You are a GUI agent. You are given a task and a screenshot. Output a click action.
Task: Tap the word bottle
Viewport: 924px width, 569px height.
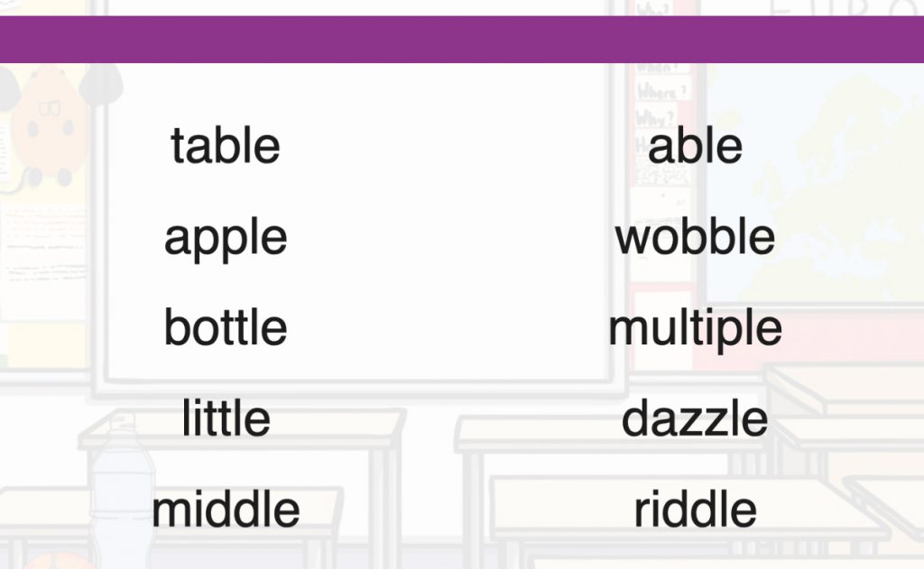click(x=225, y=327)
